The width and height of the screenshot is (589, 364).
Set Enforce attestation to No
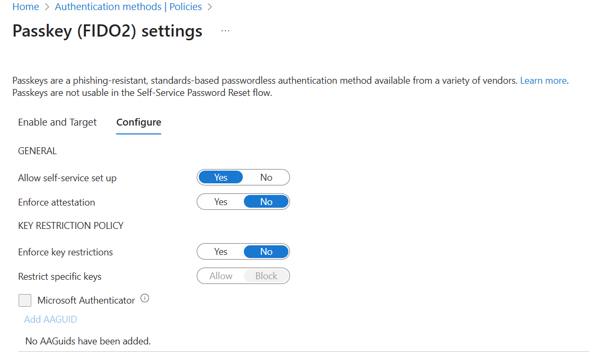tap(266, 201)
